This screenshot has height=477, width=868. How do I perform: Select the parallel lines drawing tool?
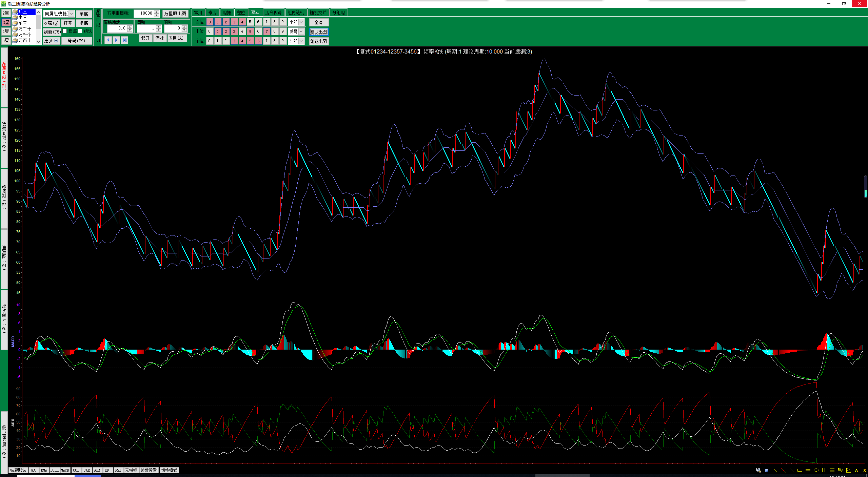tap(808, 470)
